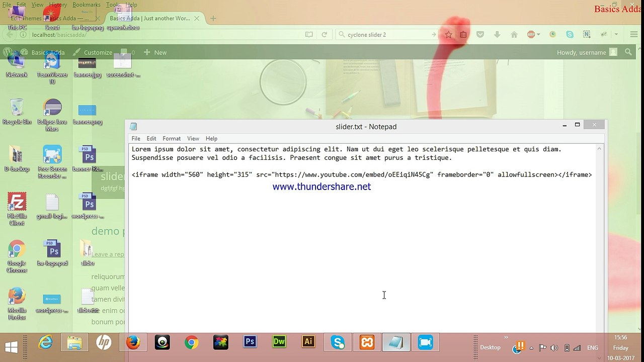Click the Notepad vertical scrollbar up arrow
Image resolution: width=644 pixels, height=362 pixels.
[x=599, y=149]
